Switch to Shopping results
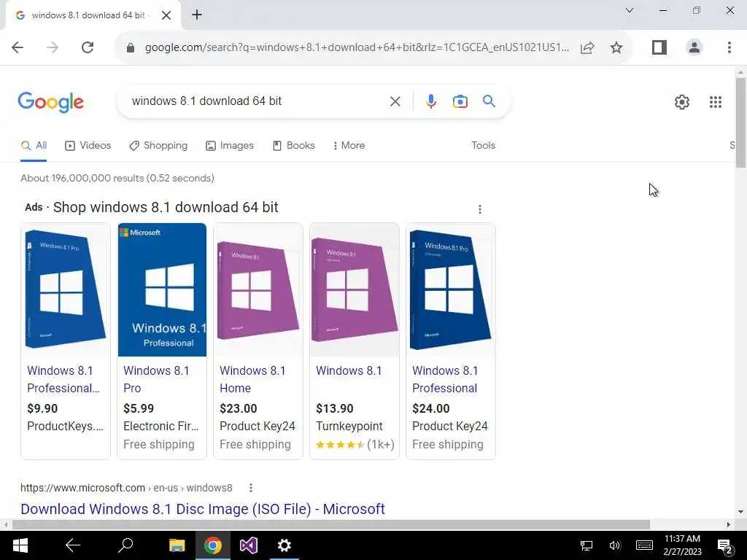 (158, 146)
